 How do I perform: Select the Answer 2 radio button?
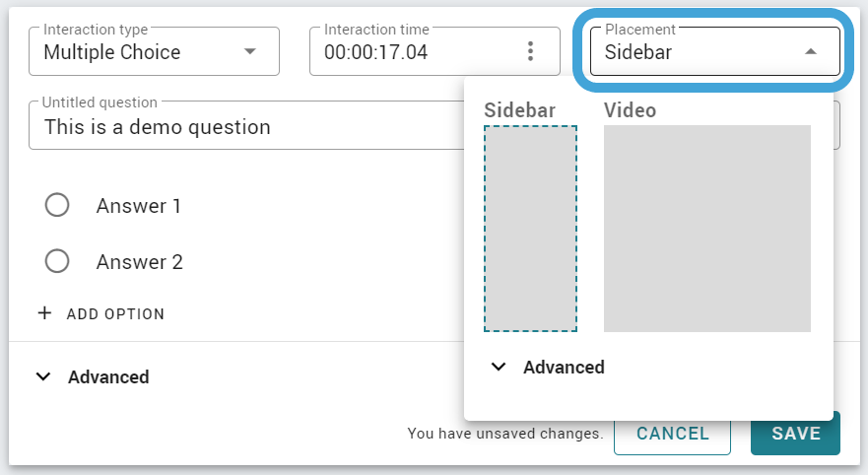click(57, 261)
